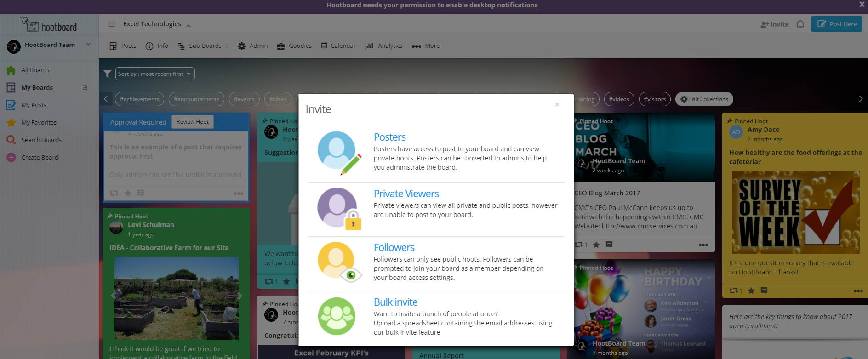
Task: Open the Info tab
Action: (157, 46)
